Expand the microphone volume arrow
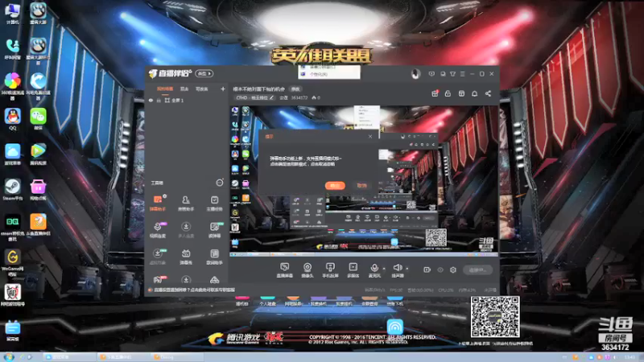Screen dimensions: 644x362 pyautogui.click(x=384, y=269)
